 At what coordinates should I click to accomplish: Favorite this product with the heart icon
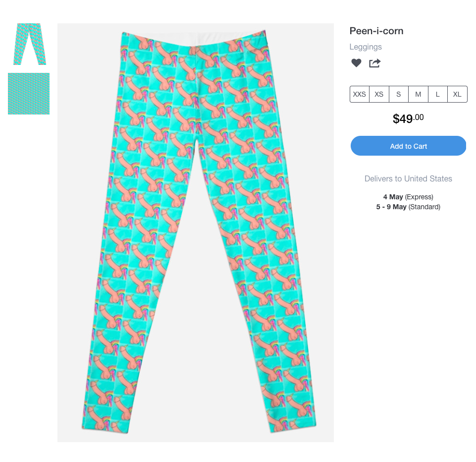pyautogui.click(x=356, y=63)
